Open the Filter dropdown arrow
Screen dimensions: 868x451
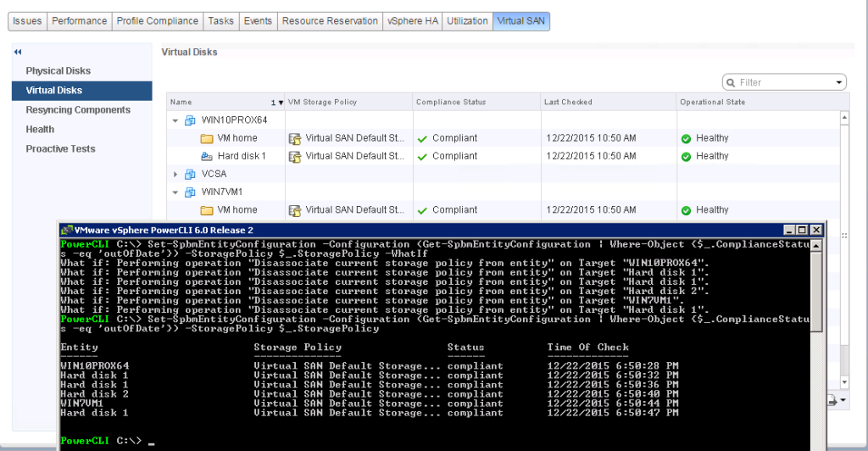point(839,82)
